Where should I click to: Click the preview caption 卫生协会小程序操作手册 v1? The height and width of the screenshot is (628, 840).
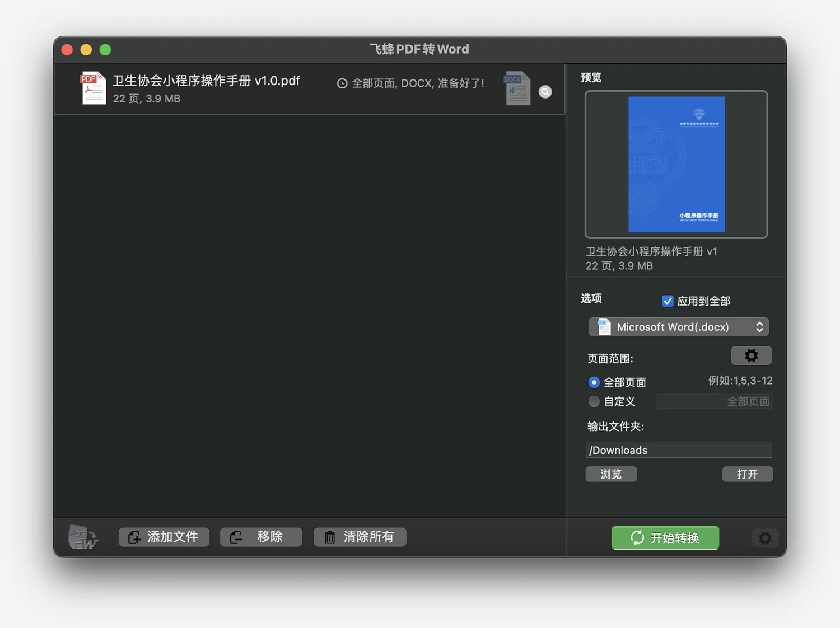coord(651,251)
